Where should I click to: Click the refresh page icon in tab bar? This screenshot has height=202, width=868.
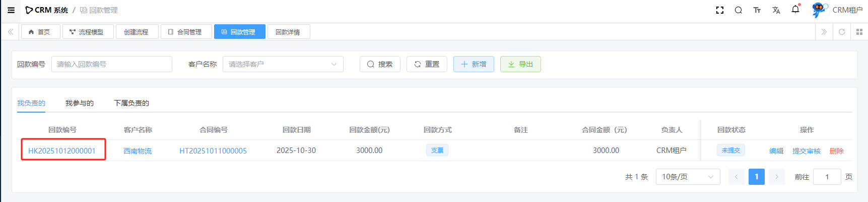click(x=841, y=32)
